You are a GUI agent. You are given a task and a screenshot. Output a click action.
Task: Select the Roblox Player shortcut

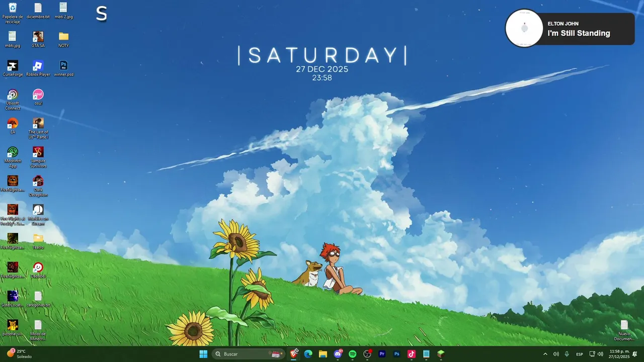pyautogui.click(x=38, y=69)
